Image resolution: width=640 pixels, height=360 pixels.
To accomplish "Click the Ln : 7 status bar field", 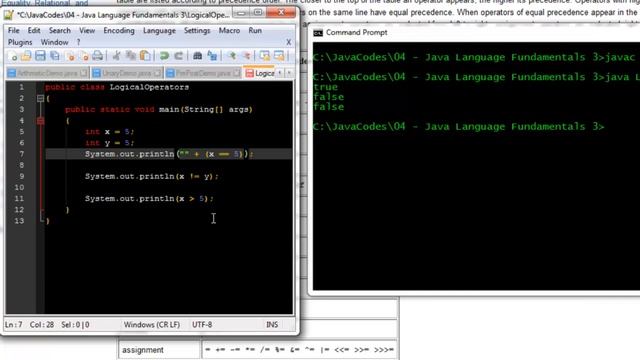I will [x=13, y=325].
